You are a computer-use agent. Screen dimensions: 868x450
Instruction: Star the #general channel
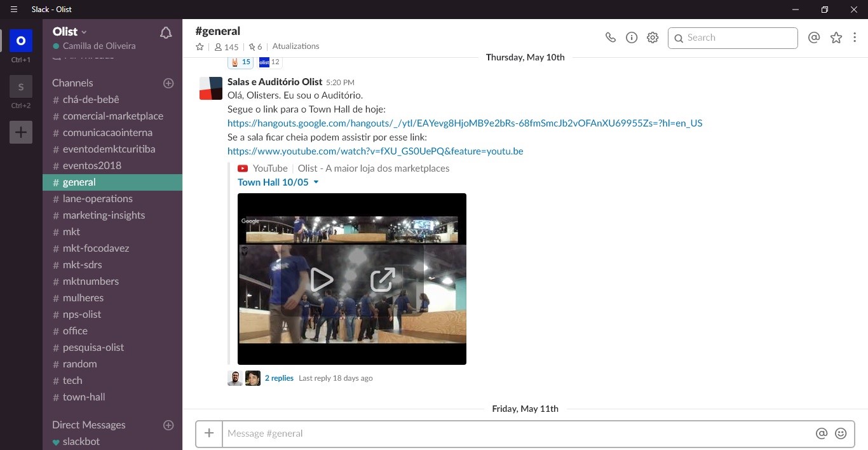click(200, 47)
